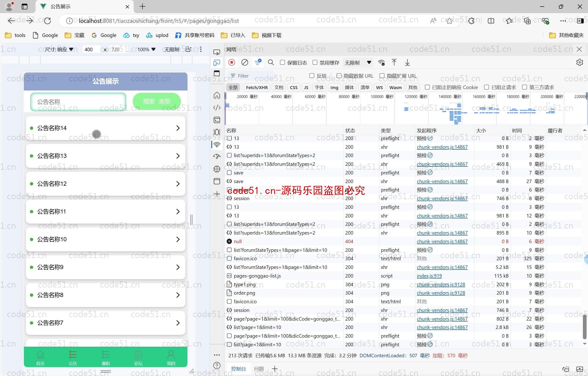
Task: Open the network search magnifier
Action: tap(271, 62)
